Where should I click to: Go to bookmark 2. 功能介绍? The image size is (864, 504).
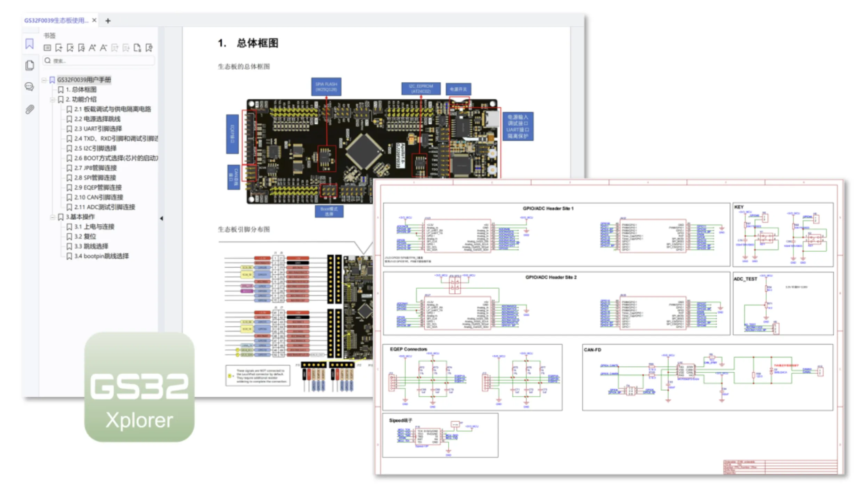coord(81,99)
